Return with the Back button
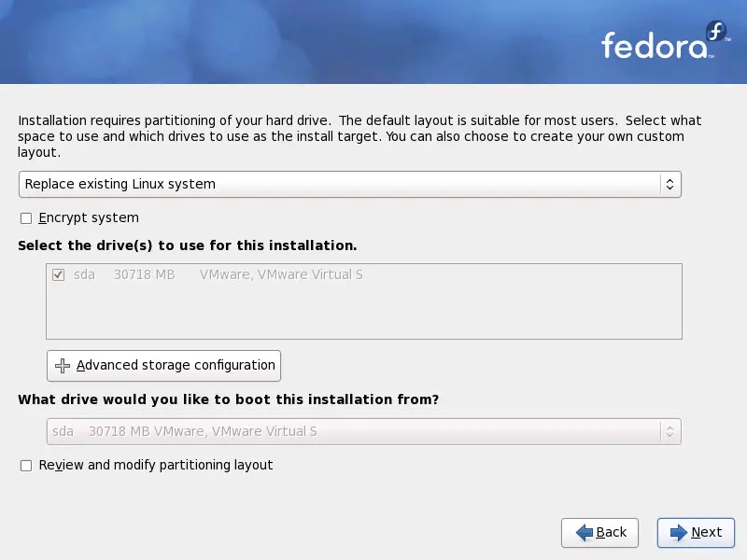This screenshot has width=747, height=560. pos(599,532)
